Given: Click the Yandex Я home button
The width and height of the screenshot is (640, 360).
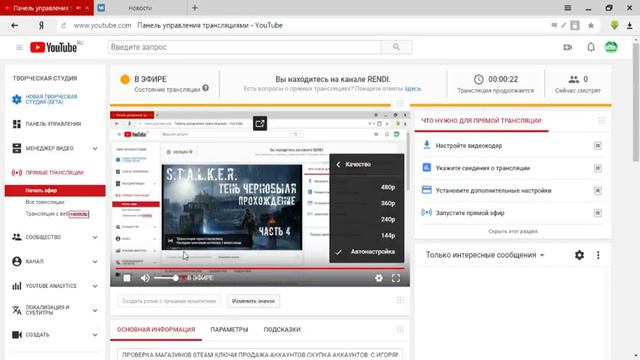Looking at the screenshot, I should point(41,25).
